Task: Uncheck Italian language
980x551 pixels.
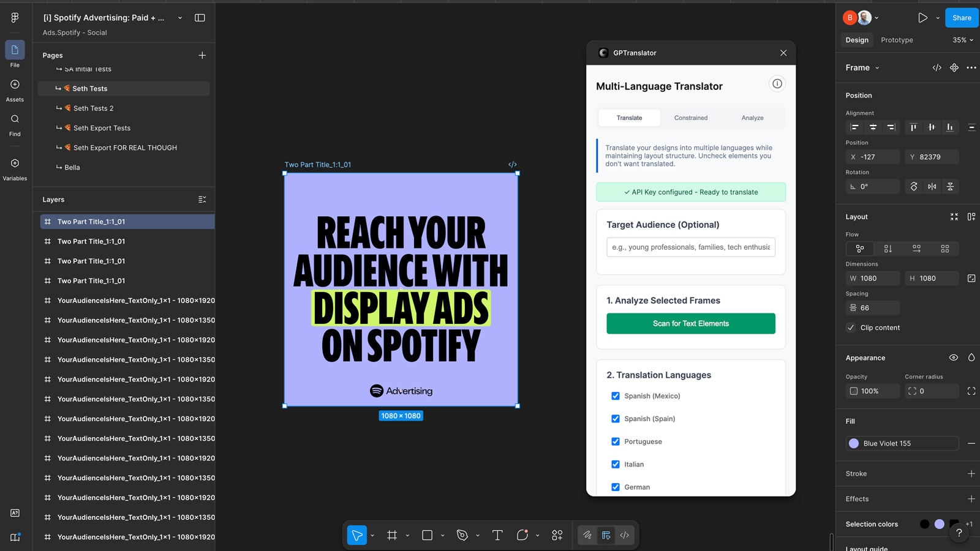Action: coord(616,464)
